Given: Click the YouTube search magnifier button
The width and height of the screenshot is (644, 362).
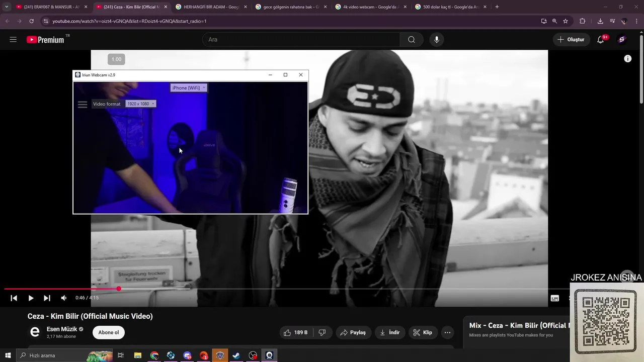Looking at the screenshot, I should click(x=412, y=40).
